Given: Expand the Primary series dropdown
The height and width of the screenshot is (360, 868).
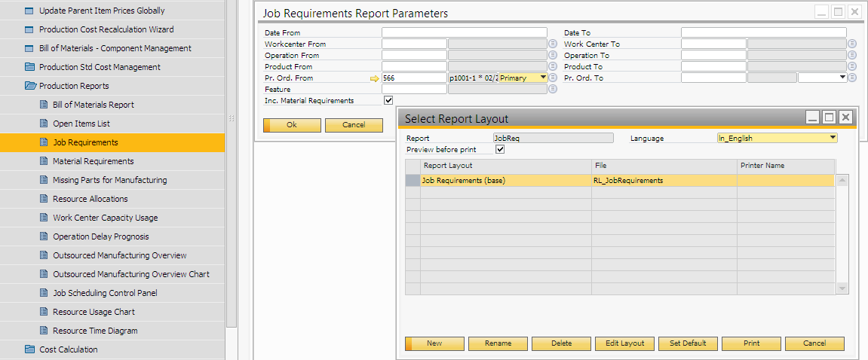Looking at the screenshot, I should click(543, 78).
